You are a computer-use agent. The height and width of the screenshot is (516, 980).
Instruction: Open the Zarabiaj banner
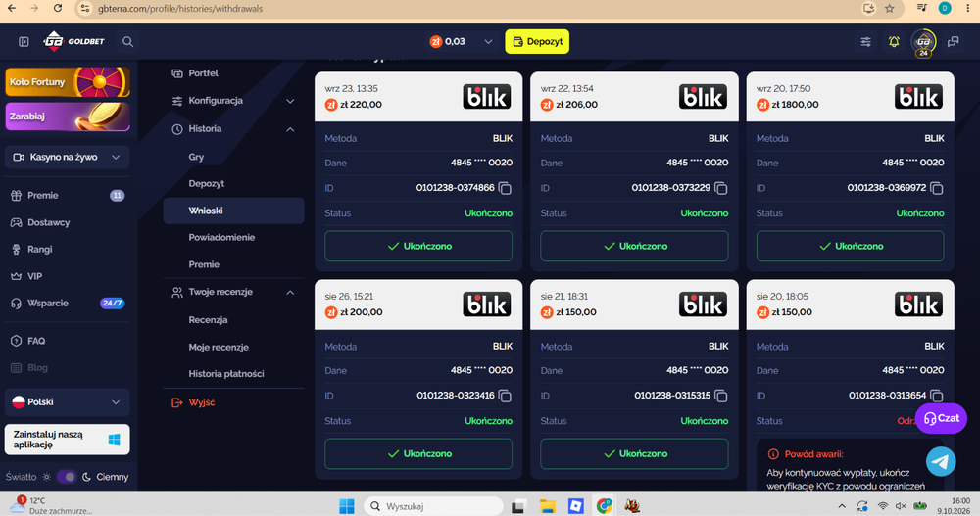[67, 117]
